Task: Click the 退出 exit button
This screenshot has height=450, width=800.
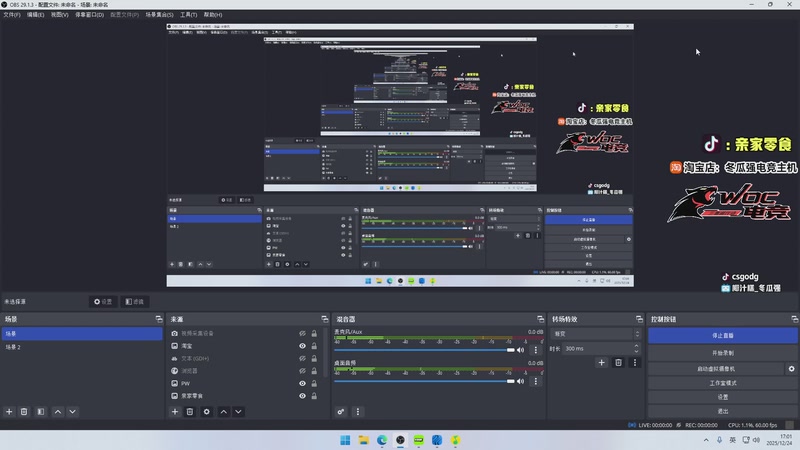Action: point(722,411)
